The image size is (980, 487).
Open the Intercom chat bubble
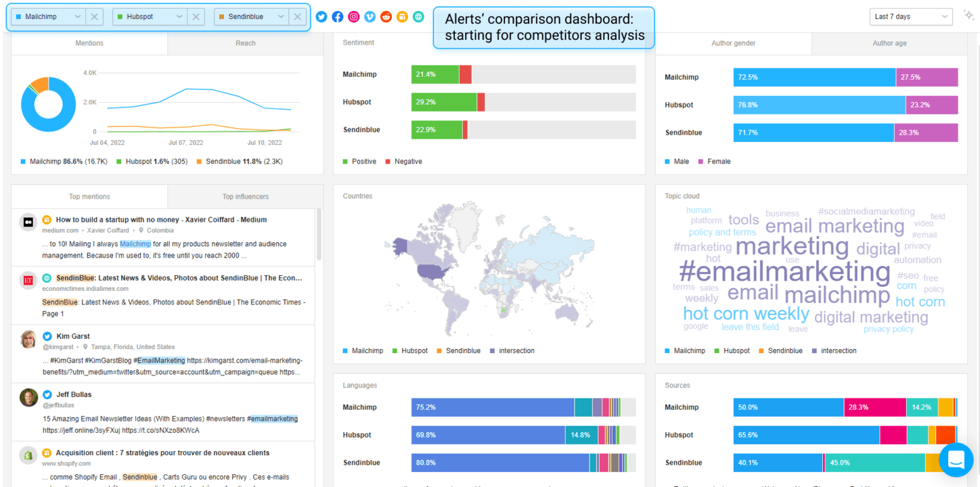(956, 460)
